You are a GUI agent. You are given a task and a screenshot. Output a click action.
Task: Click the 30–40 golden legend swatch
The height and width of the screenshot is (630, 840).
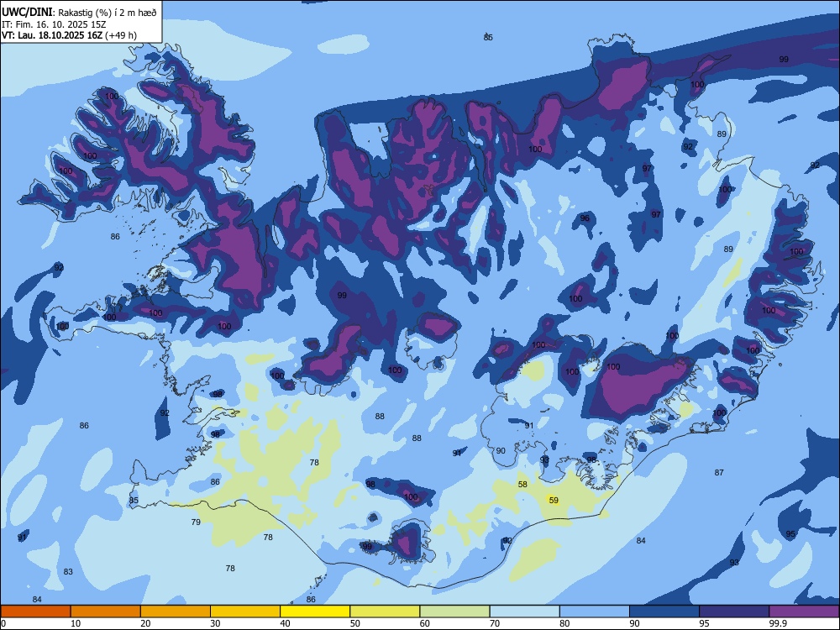(245, 612)
